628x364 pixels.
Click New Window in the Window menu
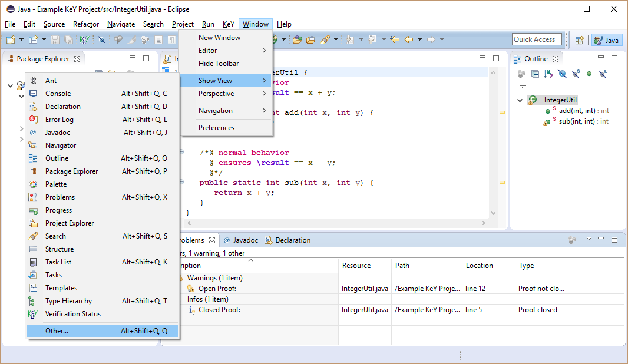227,38
